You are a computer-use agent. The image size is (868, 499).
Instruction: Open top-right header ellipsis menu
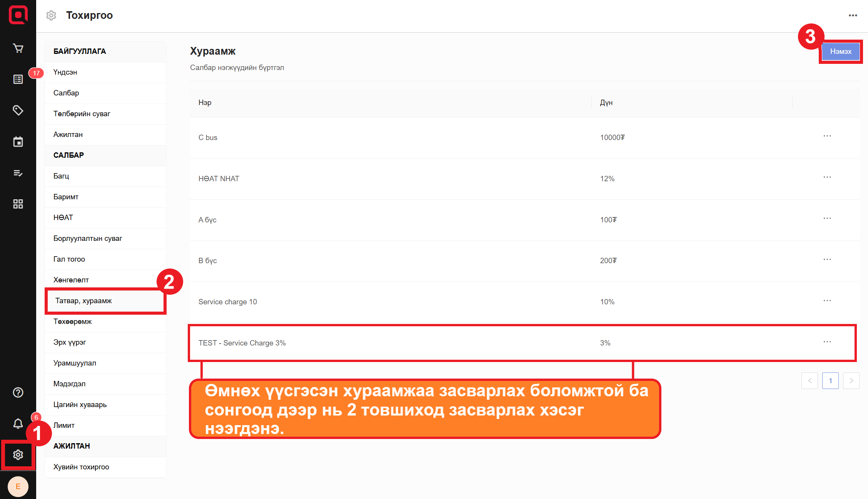click(853, 15)
